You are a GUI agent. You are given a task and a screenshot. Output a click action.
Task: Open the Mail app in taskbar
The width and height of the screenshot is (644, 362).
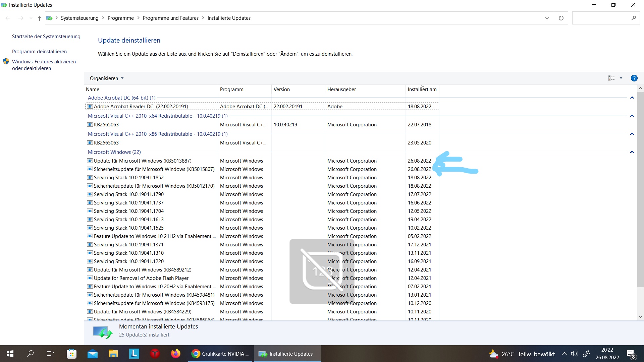pos(92,354)
